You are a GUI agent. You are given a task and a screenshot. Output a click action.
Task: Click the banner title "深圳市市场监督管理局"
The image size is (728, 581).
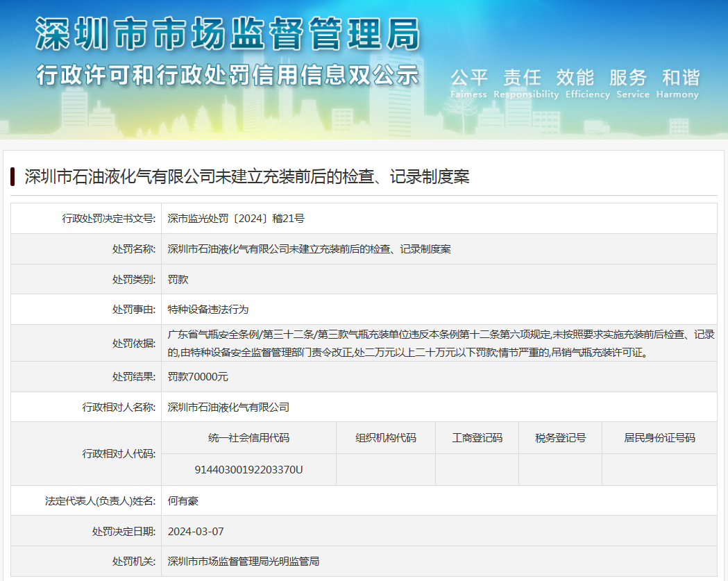coord(228,33)
